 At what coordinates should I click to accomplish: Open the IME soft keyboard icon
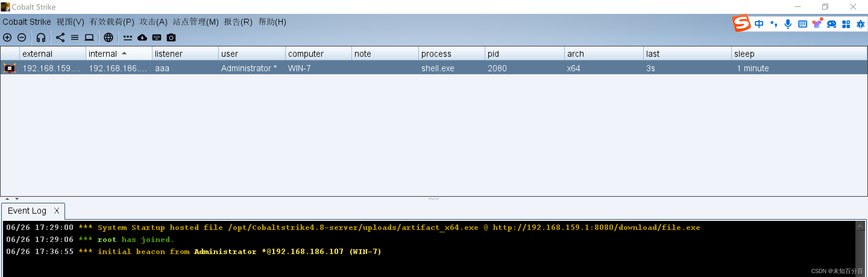[803, 24]
